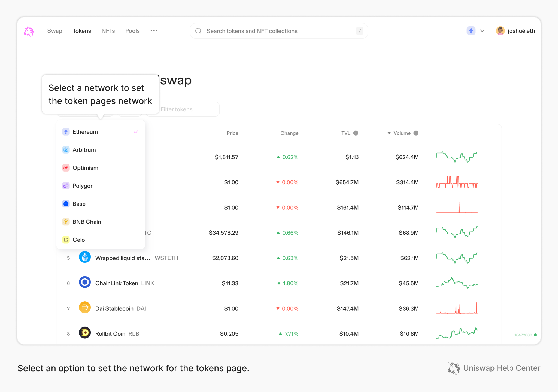Click the Ethereum network icon in header
The width and height of the screenshot is (558, 392).
pyautogui.click(x=471, y=31)
